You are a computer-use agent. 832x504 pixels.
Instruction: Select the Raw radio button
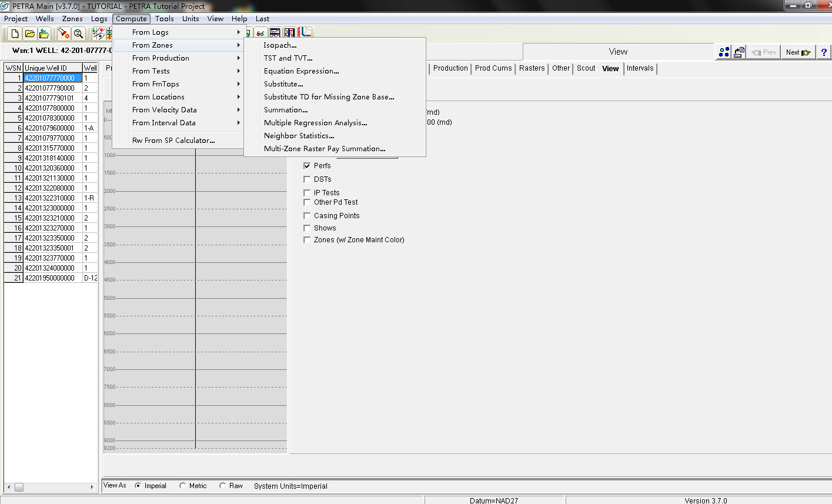[x=223, y=486]
